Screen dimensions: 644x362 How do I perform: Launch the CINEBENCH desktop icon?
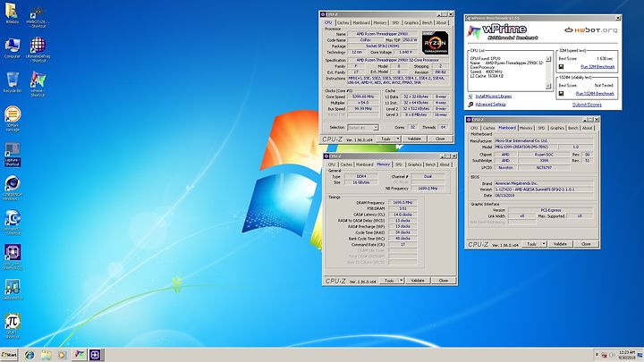coord(13,188)
